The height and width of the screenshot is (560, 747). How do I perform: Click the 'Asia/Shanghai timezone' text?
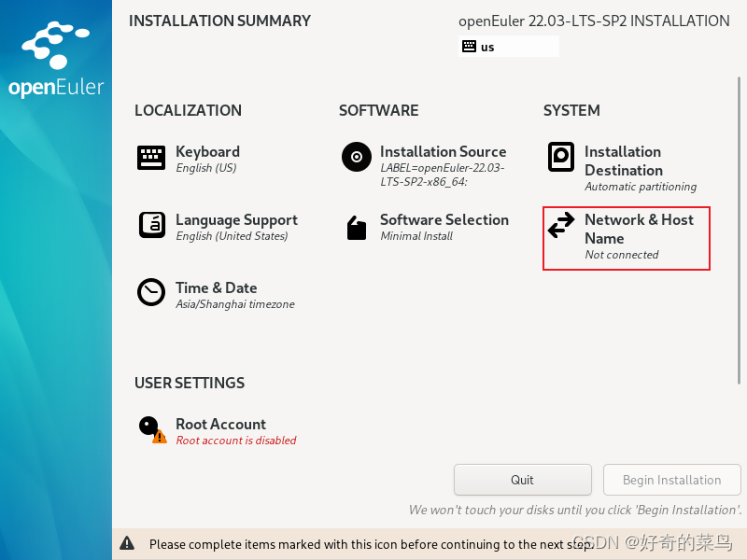click(235, 304)
